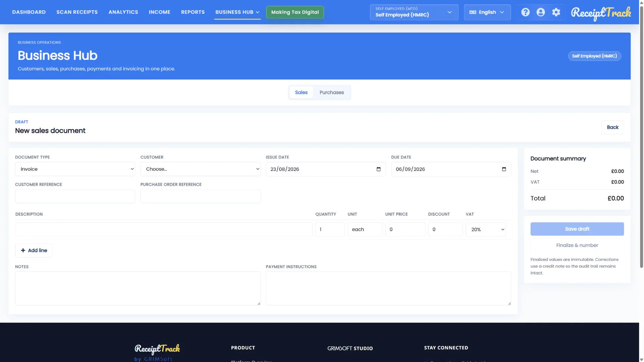Click the Quantity field showing 1
This screenshot has width=644, height=362.
(330, 229)
